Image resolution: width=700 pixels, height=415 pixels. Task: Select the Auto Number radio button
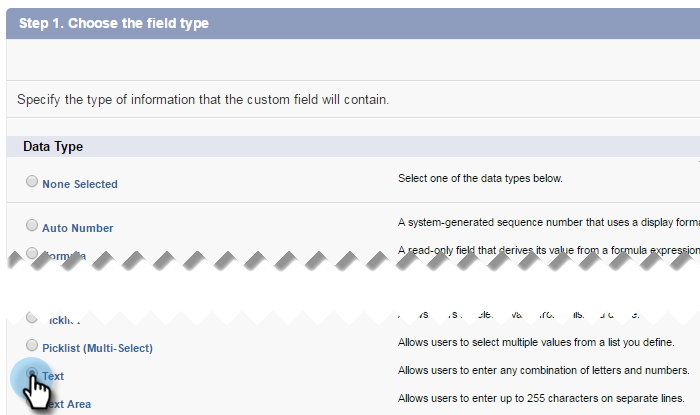(32, 226)
